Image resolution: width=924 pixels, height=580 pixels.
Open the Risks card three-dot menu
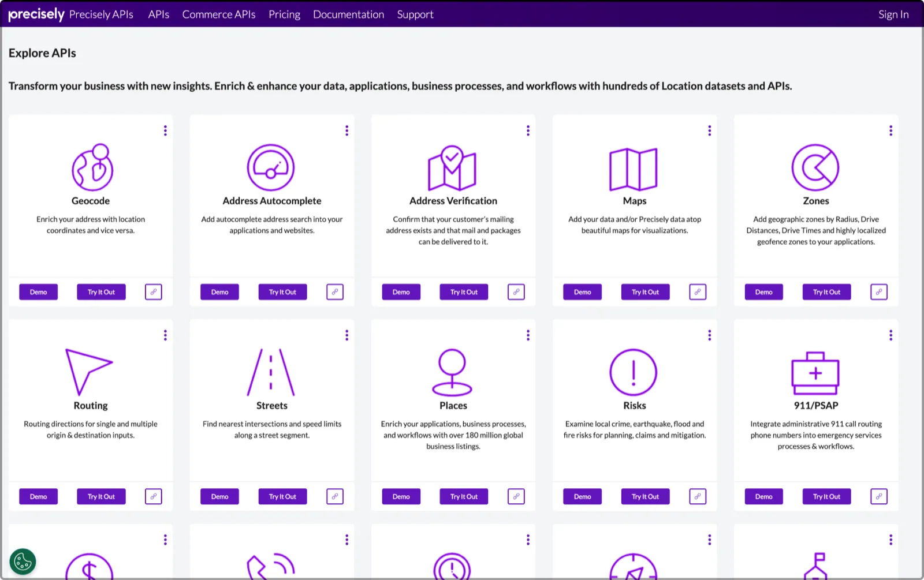pos(709,335)
